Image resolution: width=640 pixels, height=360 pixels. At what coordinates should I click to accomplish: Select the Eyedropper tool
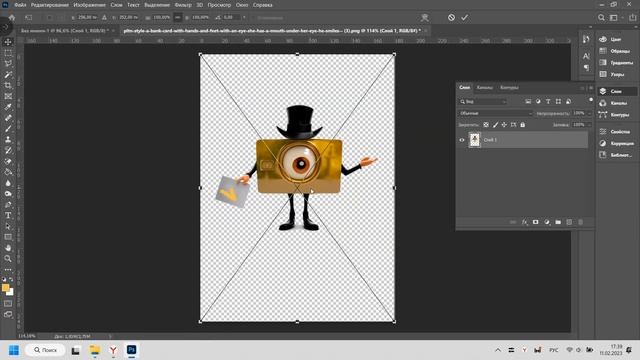(x=8, y=107)
